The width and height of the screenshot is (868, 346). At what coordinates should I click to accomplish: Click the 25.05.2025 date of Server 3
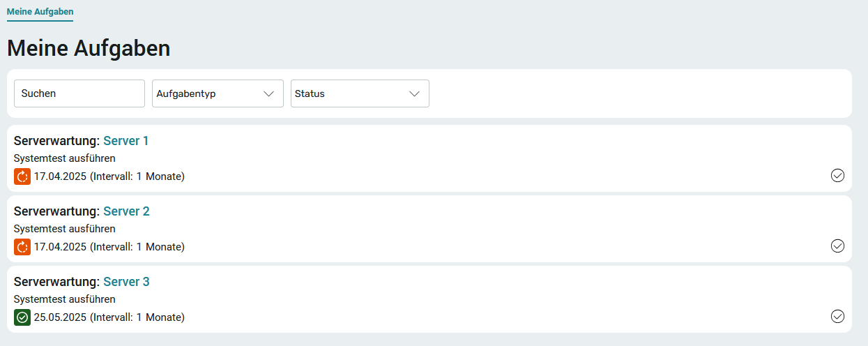coord(60,317)
